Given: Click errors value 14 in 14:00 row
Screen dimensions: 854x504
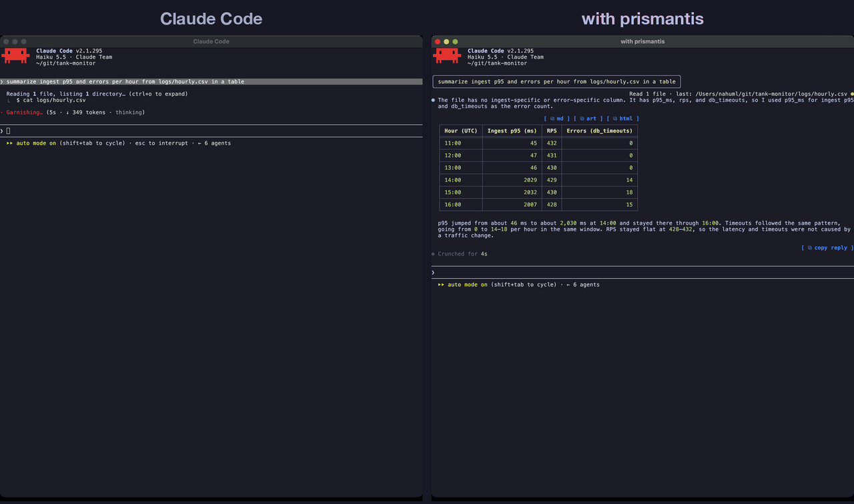Looking at the screenshot, I should [629, 180].
